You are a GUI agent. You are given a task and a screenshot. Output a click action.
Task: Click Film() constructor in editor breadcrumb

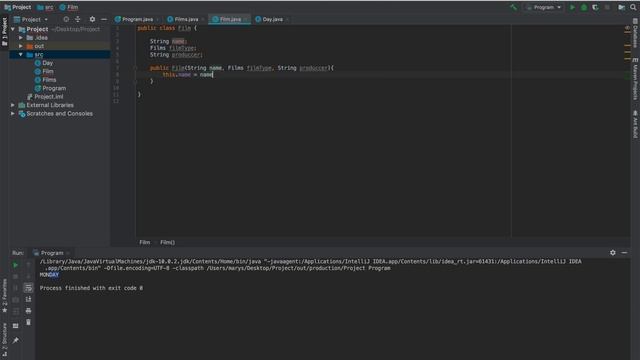tap(167, 242)
